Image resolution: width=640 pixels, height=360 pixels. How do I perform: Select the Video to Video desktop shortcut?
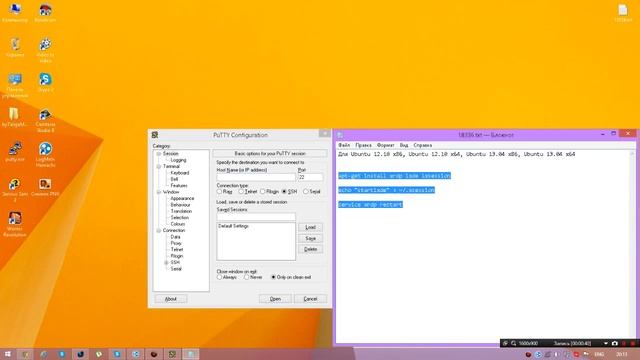pyautogui.click(x=45, y=49)
